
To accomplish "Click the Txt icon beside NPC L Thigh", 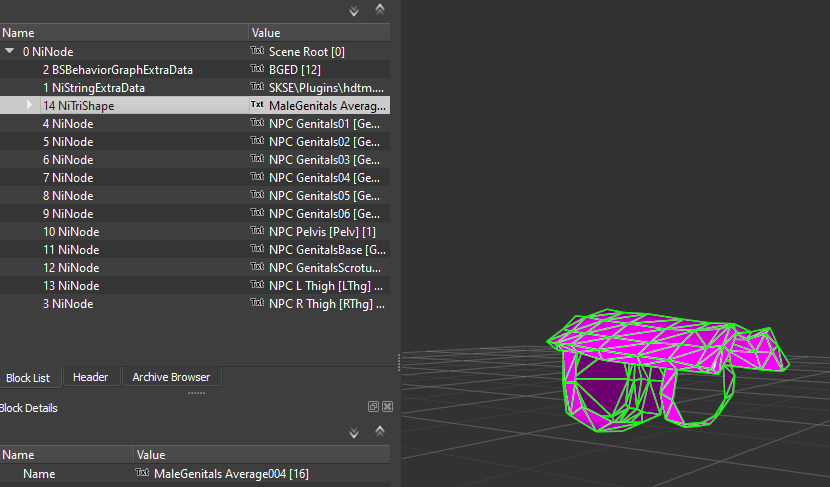I will coord(257,285).
